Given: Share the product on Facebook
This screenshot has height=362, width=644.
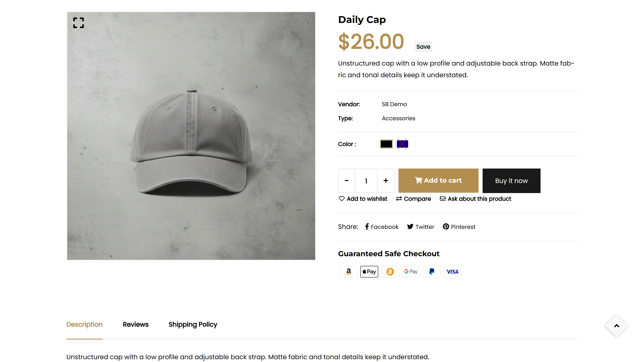Looking at the screenshot, I should click(381, 227).
